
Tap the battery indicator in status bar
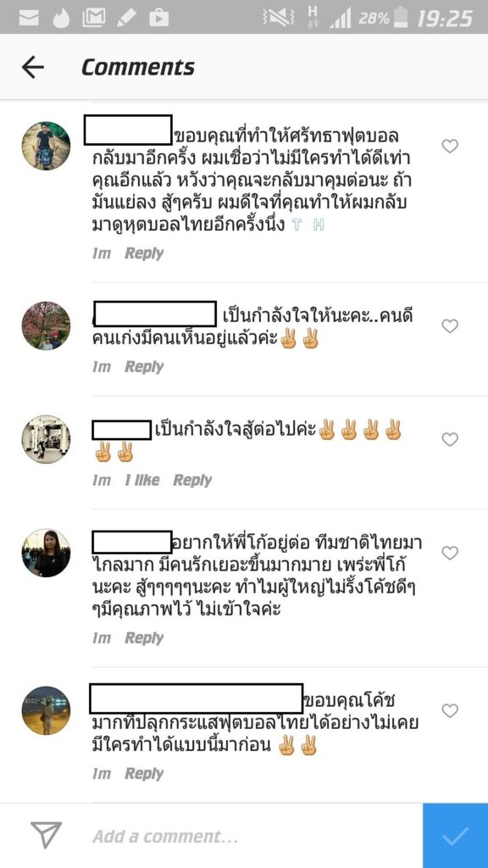(401, 18)
